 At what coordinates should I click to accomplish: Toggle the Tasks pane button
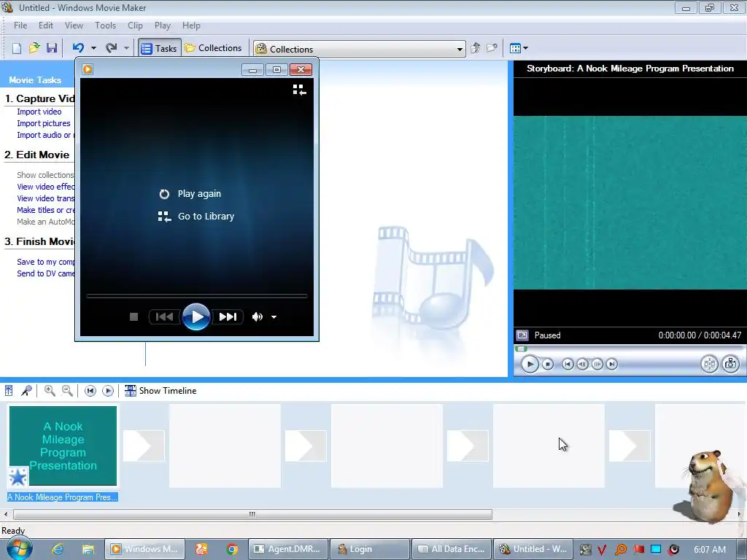pos(160,48)
